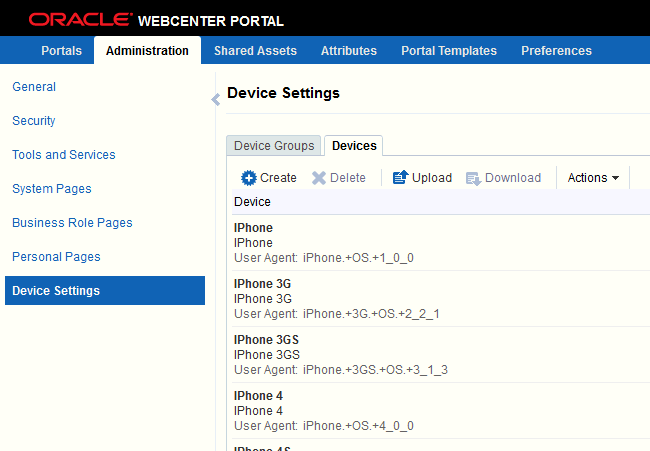Click the Create button label

[278, 178]
